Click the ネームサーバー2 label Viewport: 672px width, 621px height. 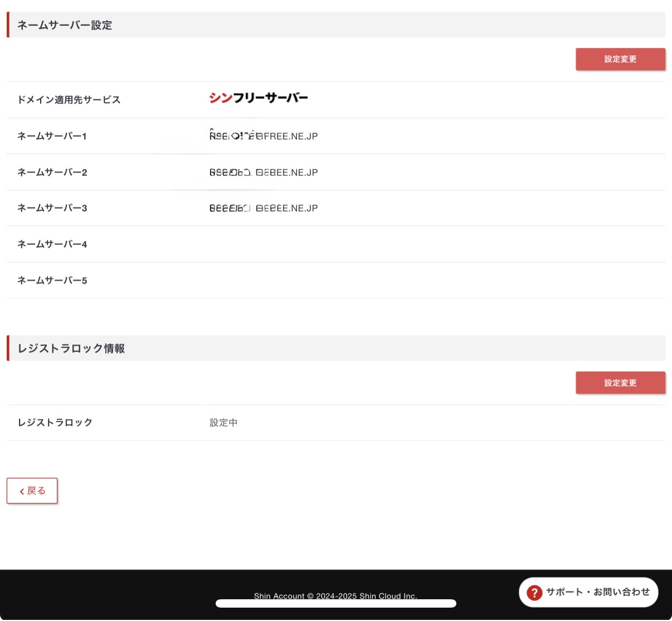coord(52,172)
